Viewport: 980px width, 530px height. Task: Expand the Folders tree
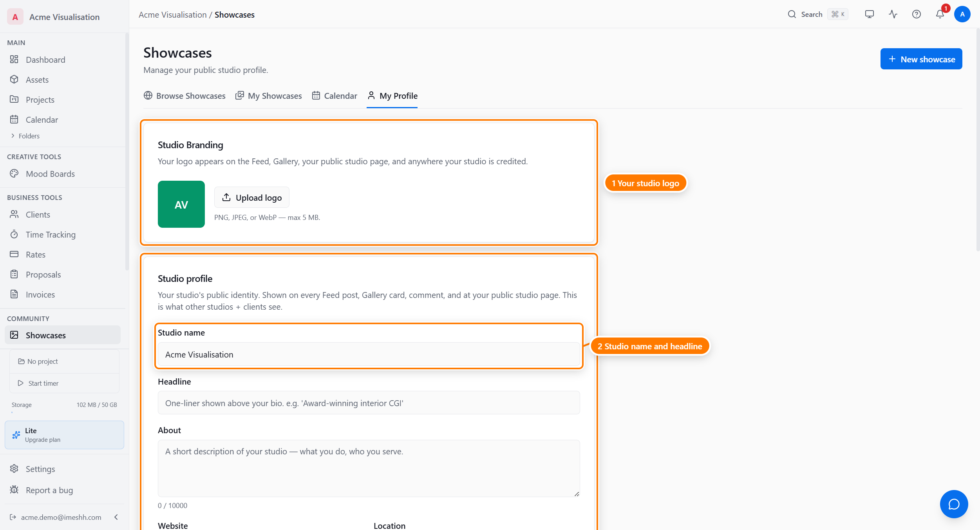pyautogui.click(x=25, y=136)
